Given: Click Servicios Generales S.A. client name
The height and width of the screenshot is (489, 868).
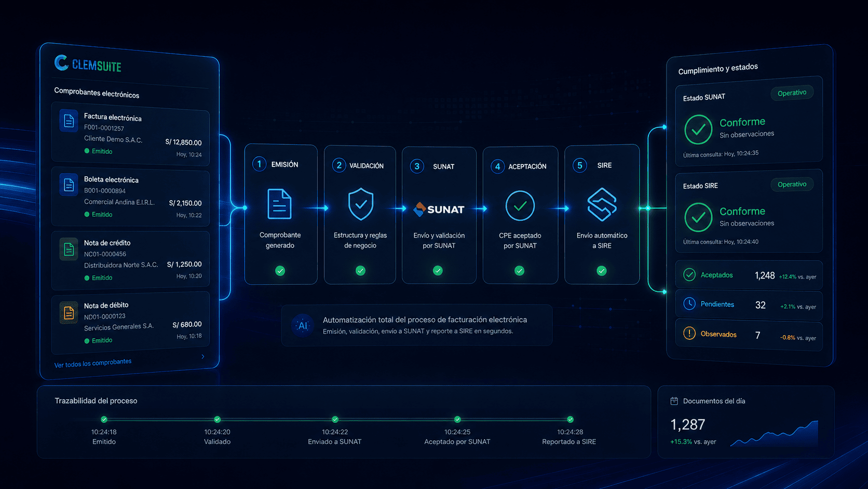Looking at the screenshot, I should tap(119, 327).
